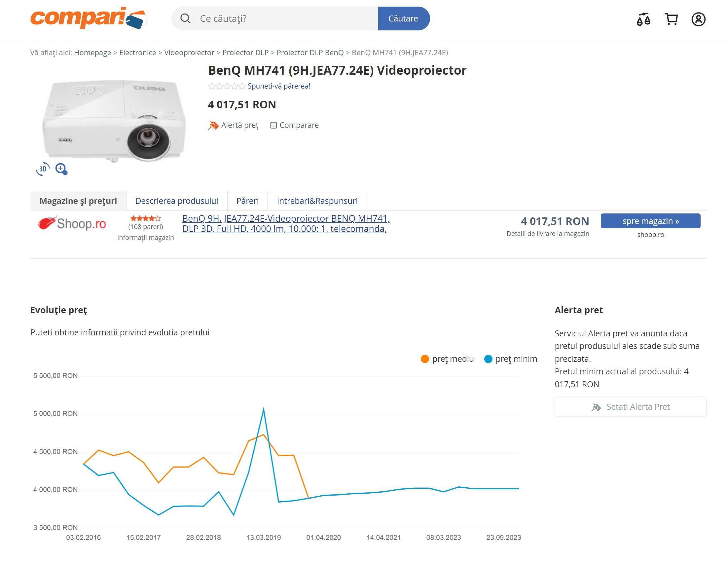This screenshot has height=566, width=728.
Task: Click the shoop.ro domain link
Action: click(650, 235)
